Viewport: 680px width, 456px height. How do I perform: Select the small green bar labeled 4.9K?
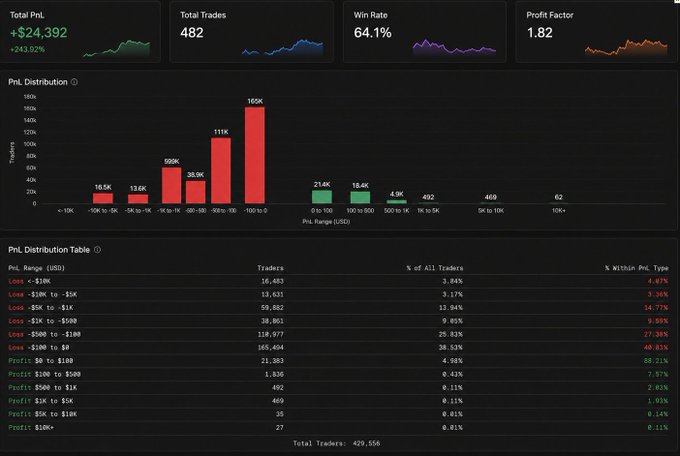[x=396, y=202]
